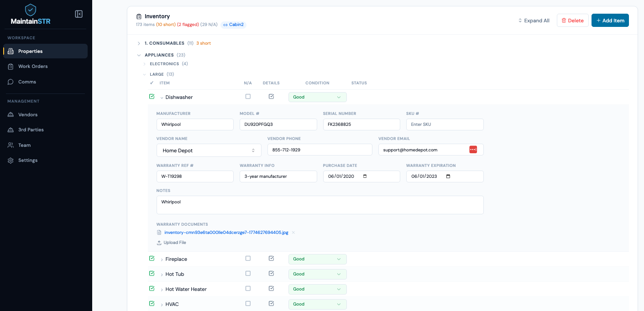Open the Dishwasher condition dropdown

pyautogui.click(x=318, y=97)
